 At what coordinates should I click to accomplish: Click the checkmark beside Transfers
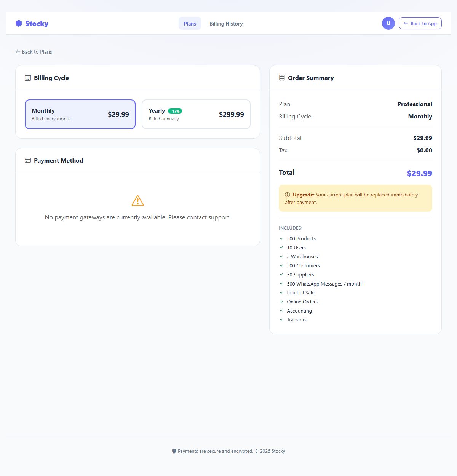click(281, 320)
